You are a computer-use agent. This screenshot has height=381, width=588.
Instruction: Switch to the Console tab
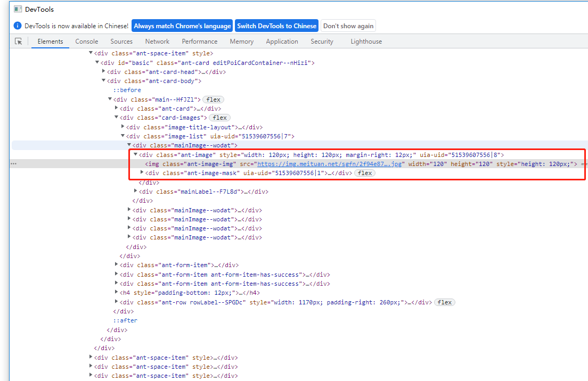pyautogui.click(x=86, y=42)
